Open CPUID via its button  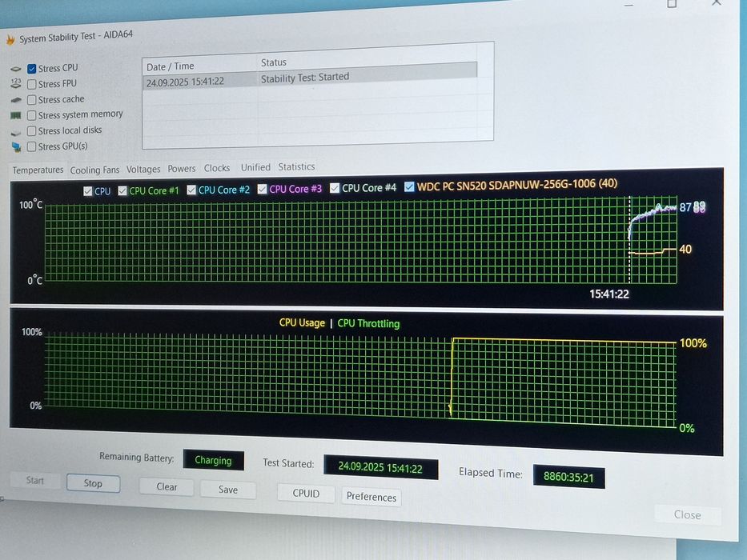coord(306,494)
